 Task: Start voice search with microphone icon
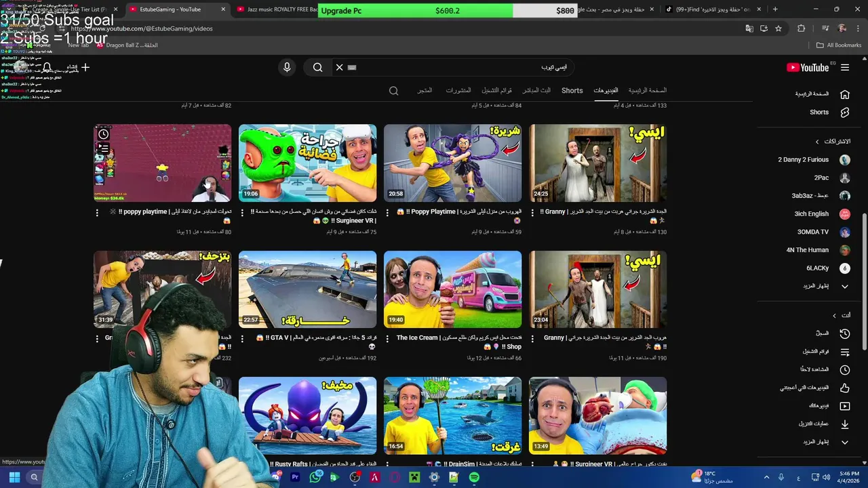[x=287, y=67]
